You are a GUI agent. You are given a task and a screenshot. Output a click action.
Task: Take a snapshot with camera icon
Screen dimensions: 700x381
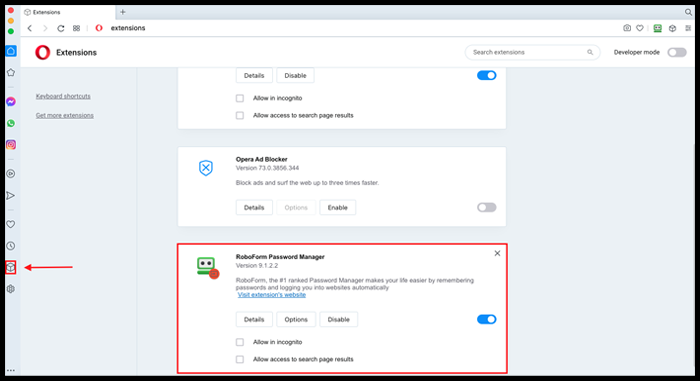coord(627,28)
